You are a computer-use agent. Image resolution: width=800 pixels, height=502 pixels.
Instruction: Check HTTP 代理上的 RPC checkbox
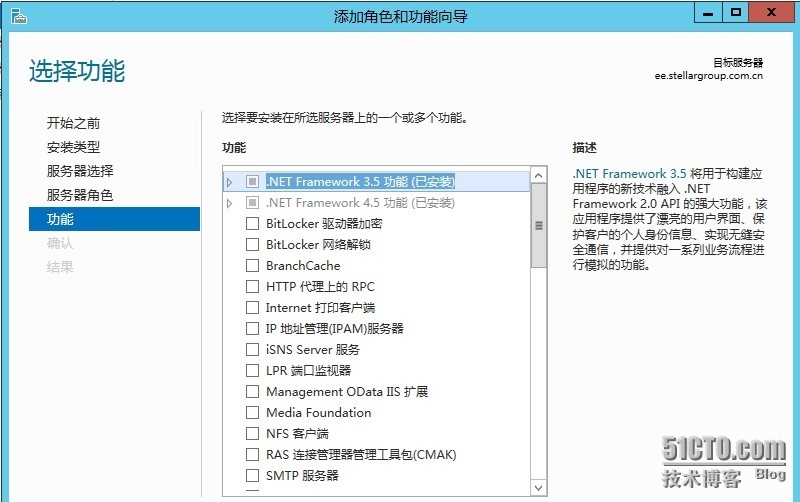pyautogui.click(x=252, y=286)
